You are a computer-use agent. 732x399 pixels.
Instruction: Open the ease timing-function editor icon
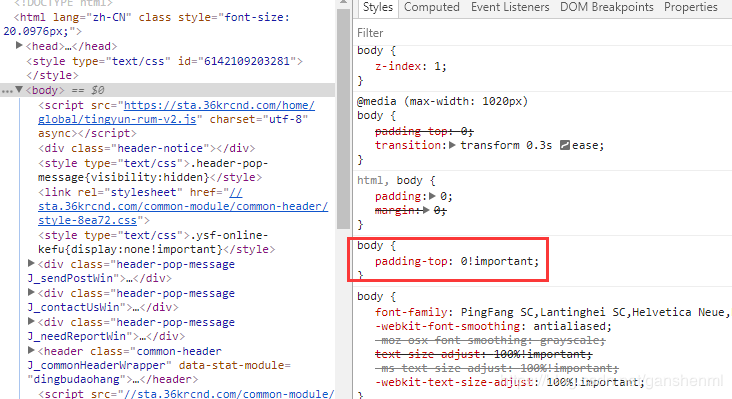click(x=564, y=145)
